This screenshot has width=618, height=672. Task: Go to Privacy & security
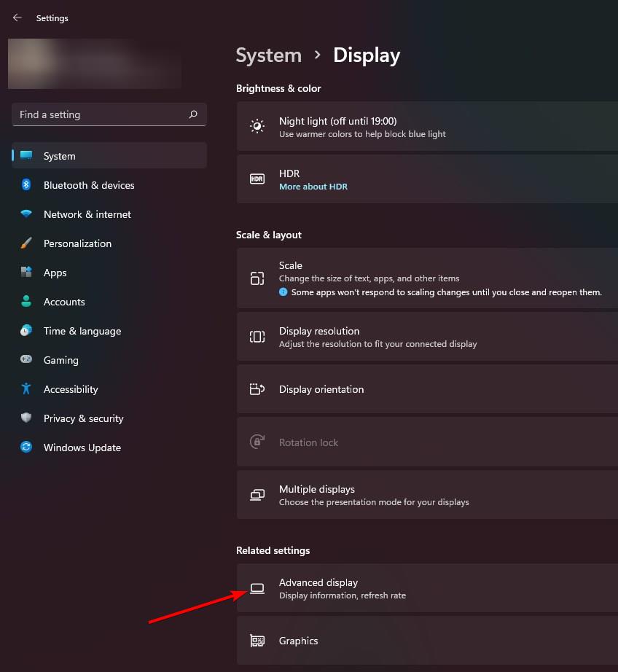tap(109, 418)
